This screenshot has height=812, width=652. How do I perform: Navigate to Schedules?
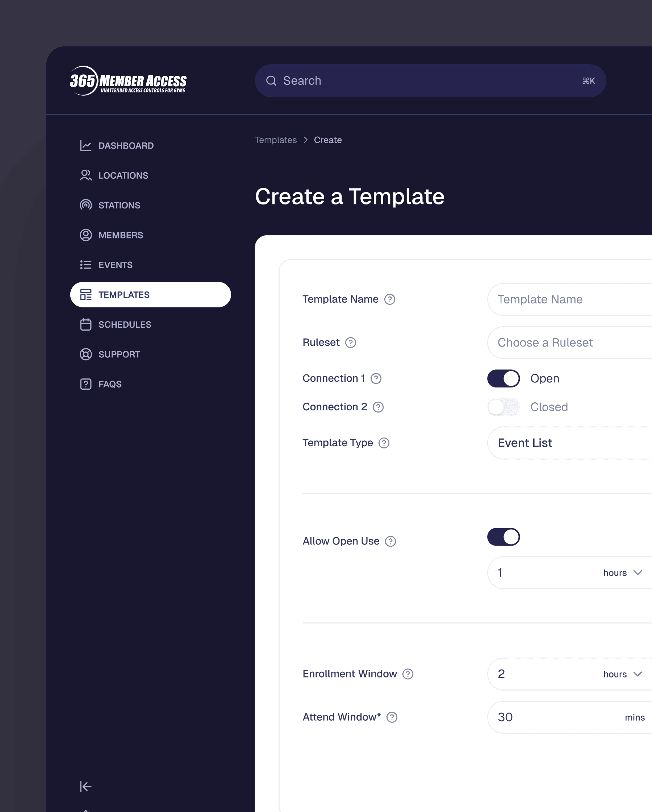[150, 325]
